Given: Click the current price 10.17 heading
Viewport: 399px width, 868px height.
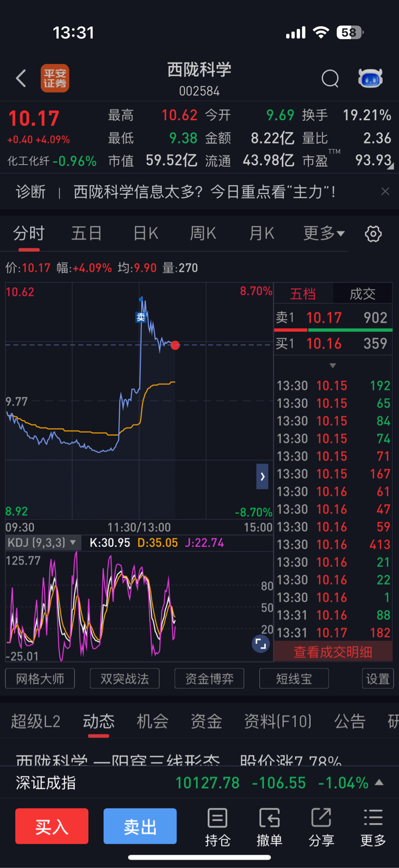Looking at the screenshot, I should (34, 119).
